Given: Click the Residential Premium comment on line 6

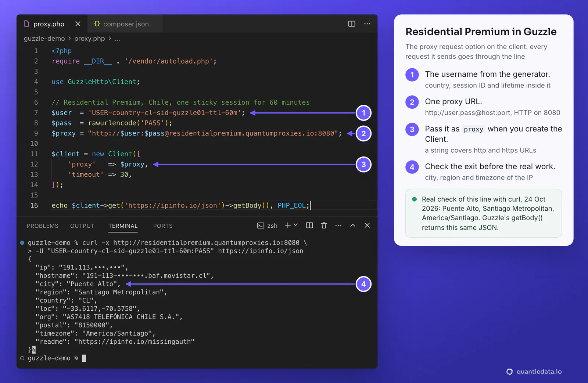Looking at the screenshot, I should coord(180,102).
